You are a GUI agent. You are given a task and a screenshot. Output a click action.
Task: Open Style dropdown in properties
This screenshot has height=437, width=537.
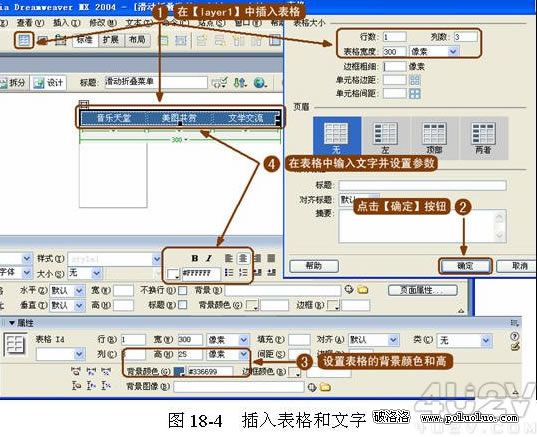tap(156, 259)
